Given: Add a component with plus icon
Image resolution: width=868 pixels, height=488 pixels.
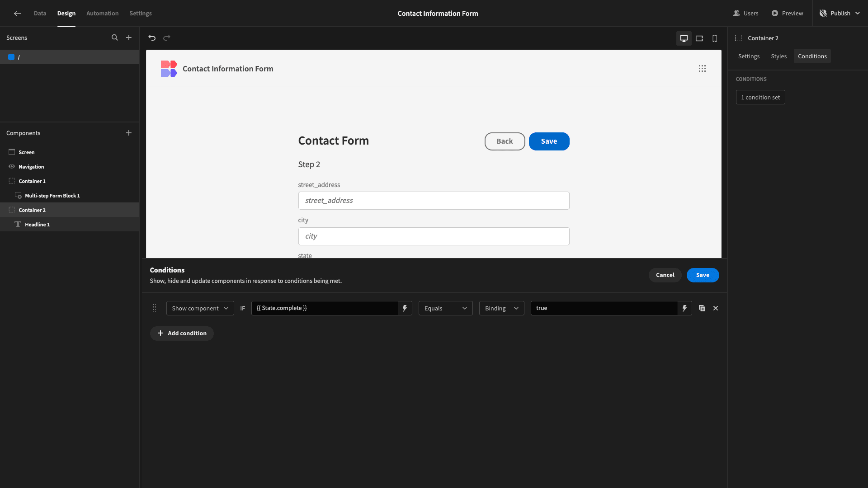Looking at the screenshot, I should [x=129, y=133].
